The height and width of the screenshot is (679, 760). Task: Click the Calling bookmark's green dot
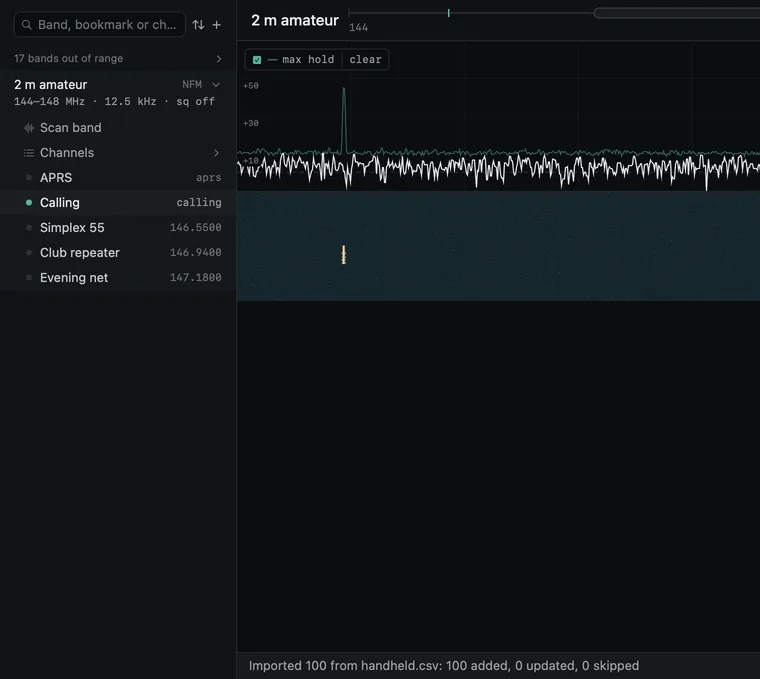click(x=29, y=203)
